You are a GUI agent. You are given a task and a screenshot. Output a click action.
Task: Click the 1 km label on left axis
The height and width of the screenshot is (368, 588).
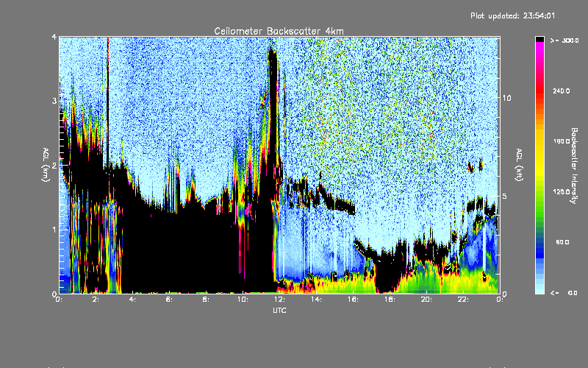[54, 230]
